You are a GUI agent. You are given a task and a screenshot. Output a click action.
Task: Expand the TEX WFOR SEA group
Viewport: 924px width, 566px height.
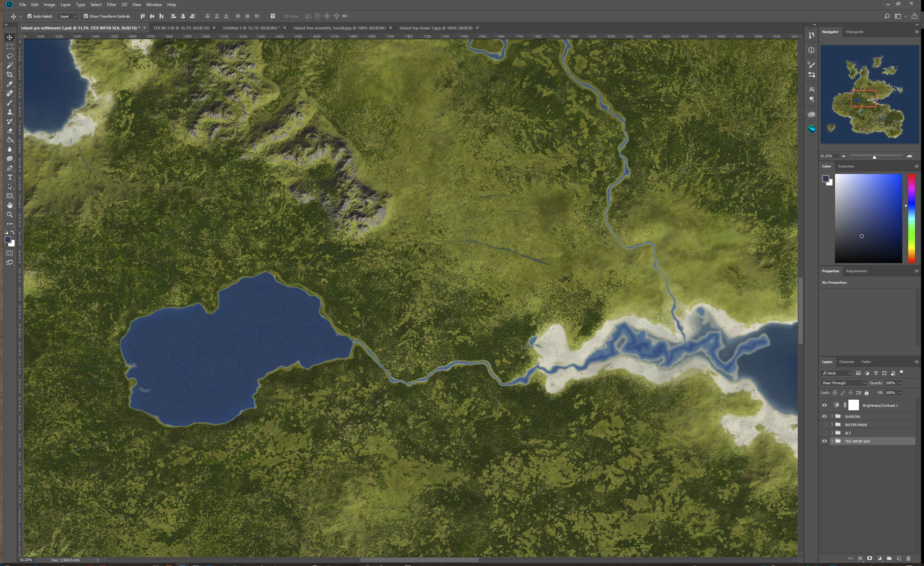(832, 441)
